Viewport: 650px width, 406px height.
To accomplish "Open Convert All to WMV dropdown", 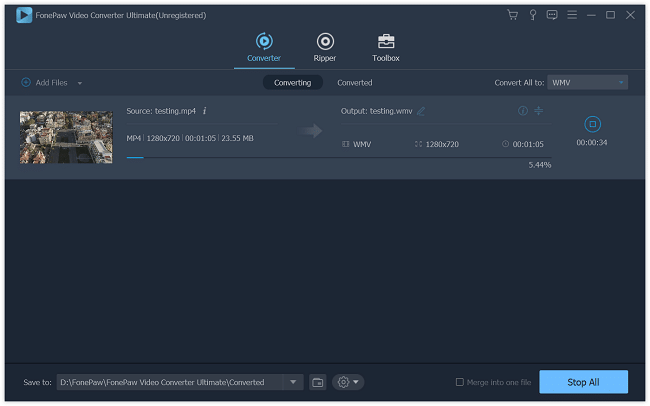I will pos(587,83).
